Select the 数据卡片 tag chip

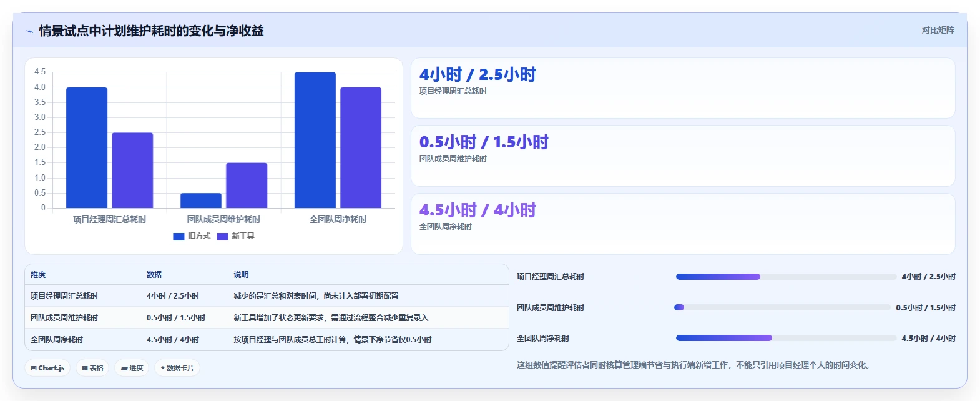(177, 368)
